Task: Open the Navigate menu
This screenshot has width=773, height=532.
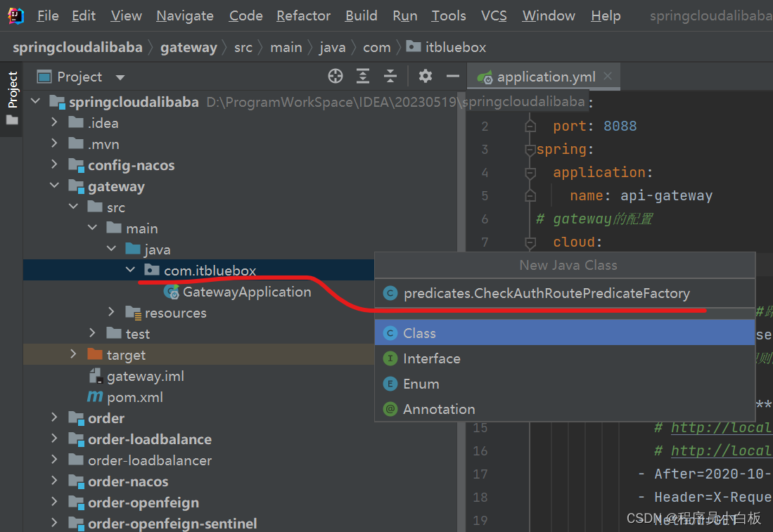Action: pyautogui.click(x=185, y=15)
